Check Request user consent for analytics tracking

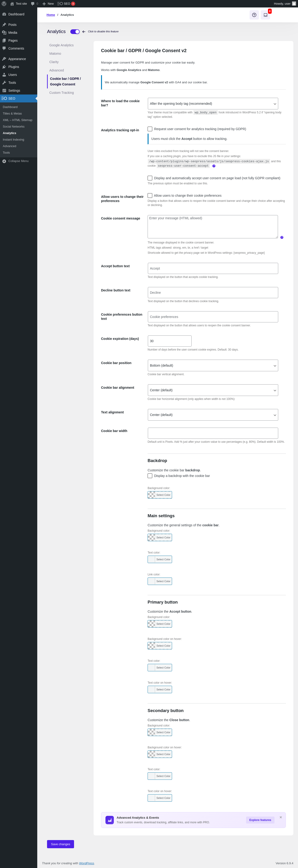(150, 129)
